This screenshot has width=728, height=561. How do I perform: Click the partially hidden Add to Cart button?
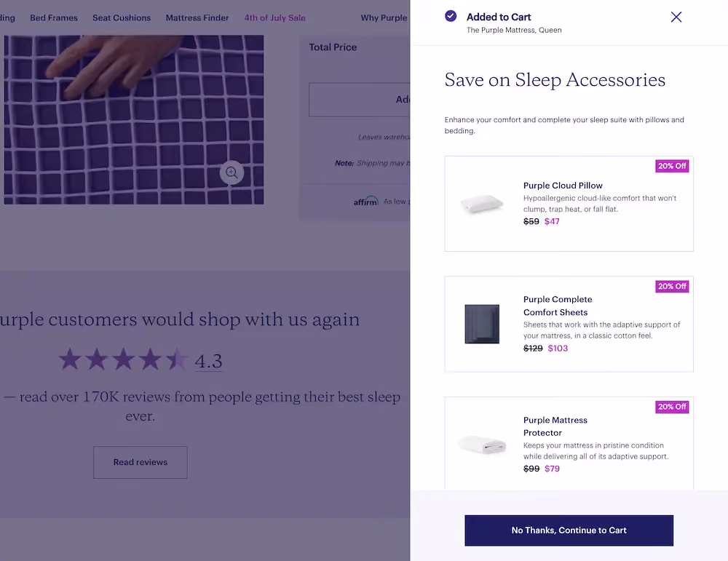pyautogui.click(x=360, y=100)
